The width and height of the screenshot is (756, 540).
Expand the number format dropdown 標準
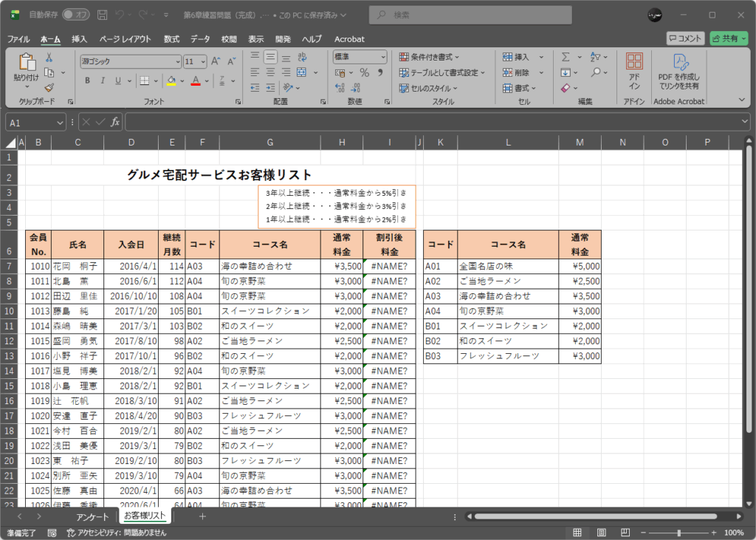click(x=360, y=57)
